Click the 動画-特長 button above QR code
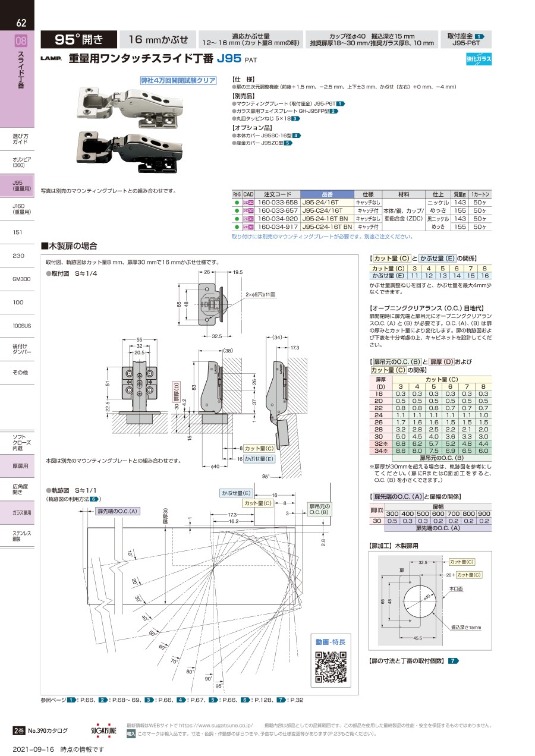This screenshot has height=756, width=535. (330, 642)
